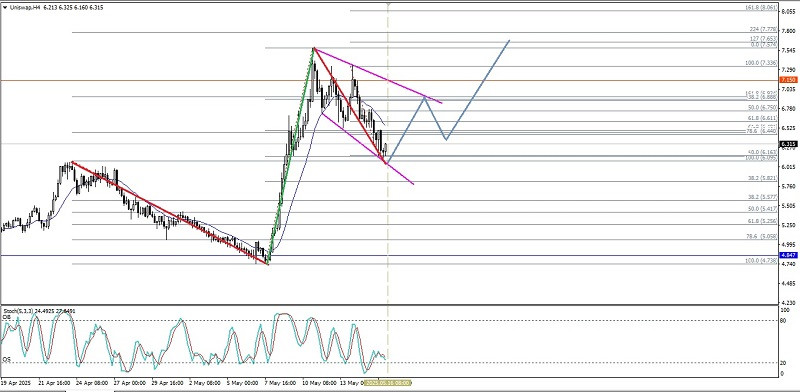
Task: Select the Stoch(5,3,3) indicator label
Action: point(17,311)
